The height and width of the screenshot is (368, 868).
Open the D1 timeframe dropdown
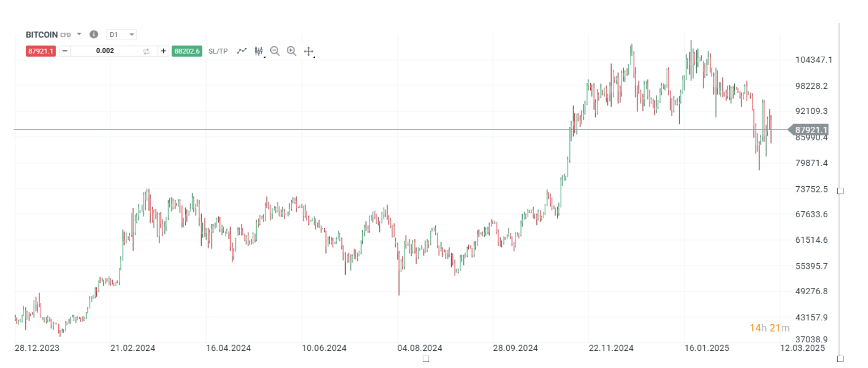121,35
